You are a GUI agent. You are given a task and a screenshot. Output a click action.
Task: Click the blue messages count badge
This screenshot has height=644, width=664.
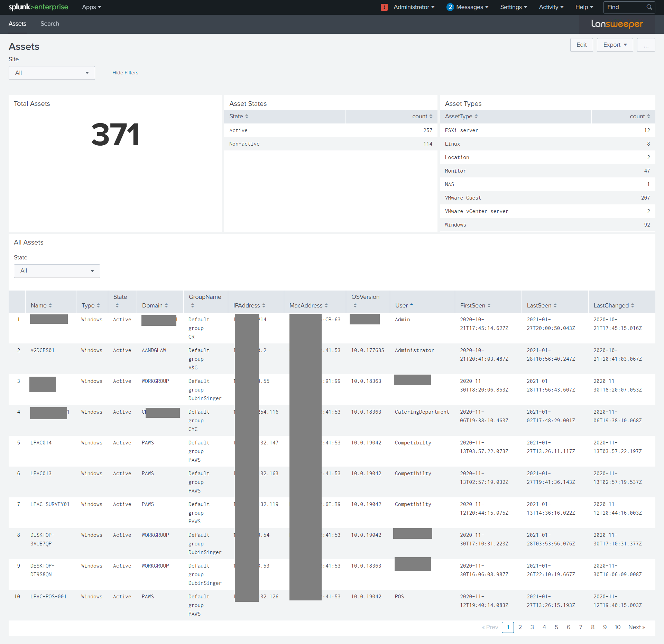pos(450,7)
